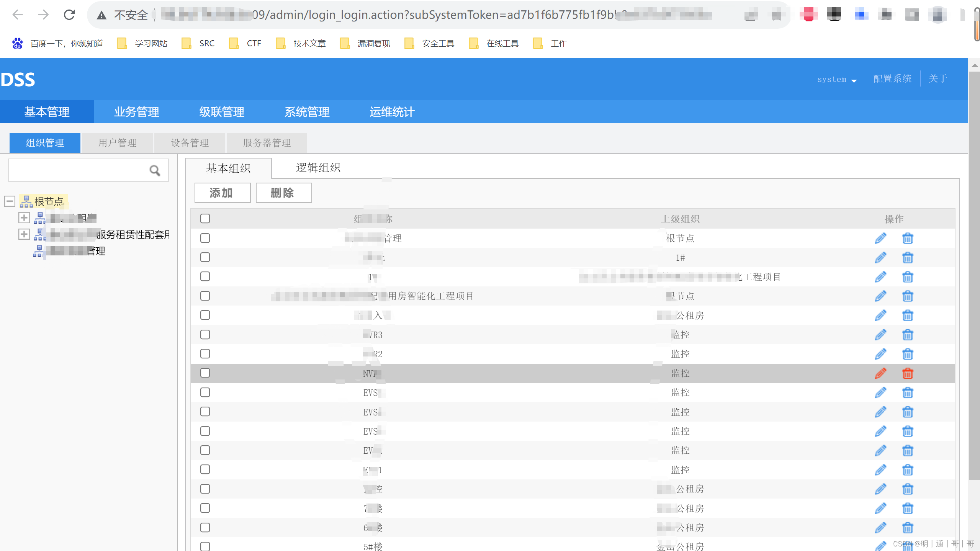Click the 上级组织 column header

click(x=680, y=219)
